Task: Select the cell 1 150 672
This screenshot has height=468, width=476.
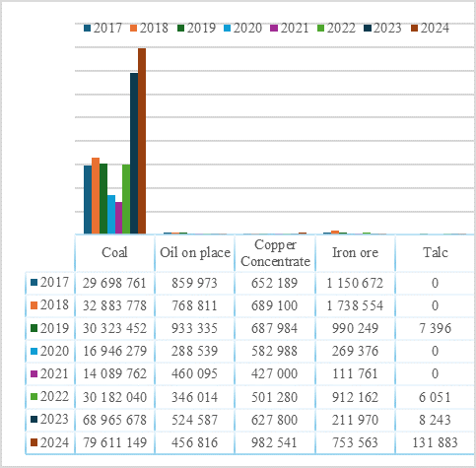Action: coord(355,283)
